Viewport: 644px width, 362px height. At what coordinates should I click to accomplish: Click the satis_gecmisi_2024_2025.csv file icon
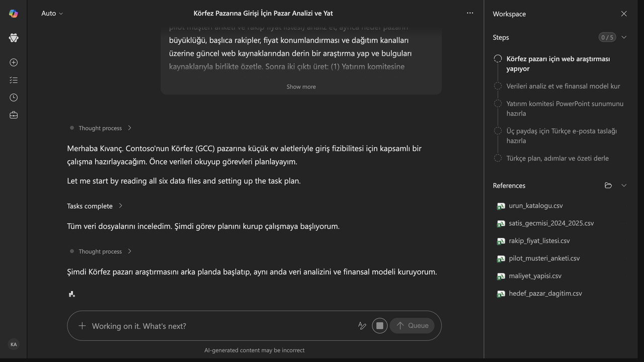[501, 224]
